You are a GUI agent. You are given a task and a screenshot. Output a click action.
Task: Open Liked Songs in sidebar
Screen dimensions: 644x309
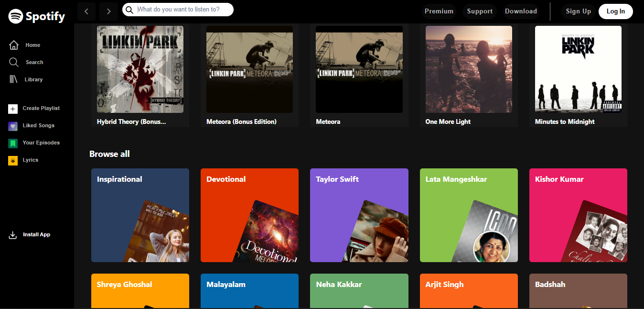39,125
